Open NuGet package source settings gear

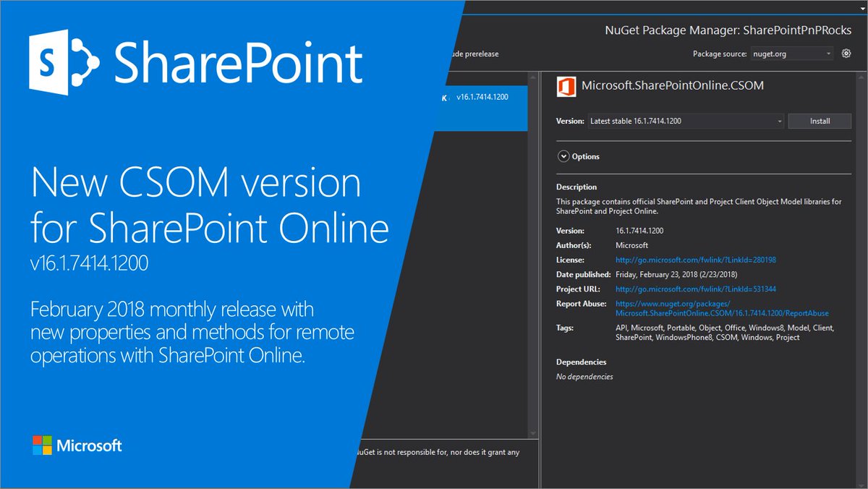[846, 54]
